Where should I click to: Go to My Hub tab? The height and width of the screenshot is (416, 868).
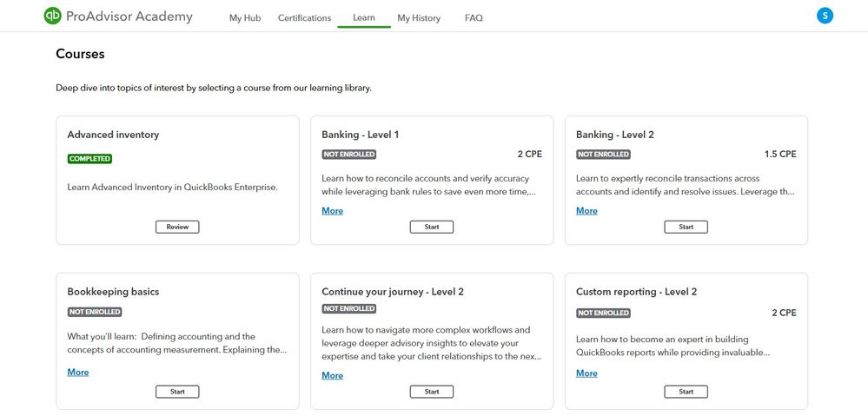coord(245,18)
